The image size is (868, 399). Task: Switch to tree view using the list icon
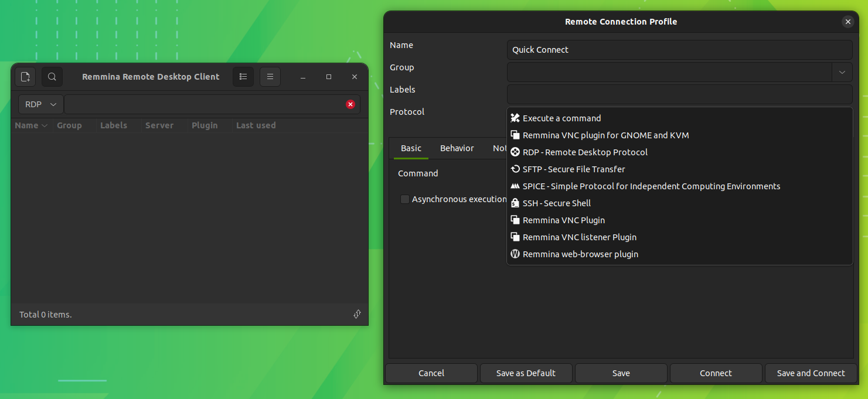point(243,76)
